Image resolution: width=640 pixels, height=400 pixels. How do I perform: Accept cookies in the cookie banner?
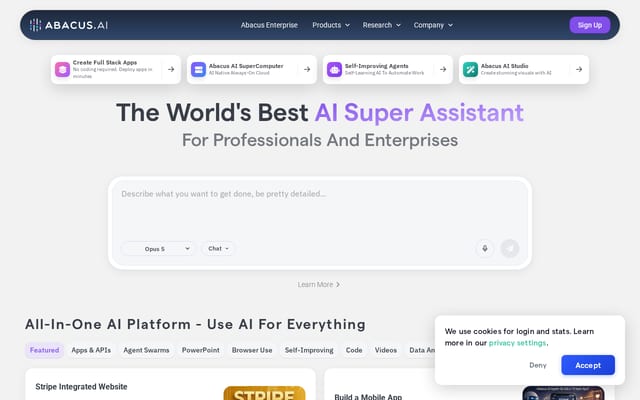pos(588,365)
